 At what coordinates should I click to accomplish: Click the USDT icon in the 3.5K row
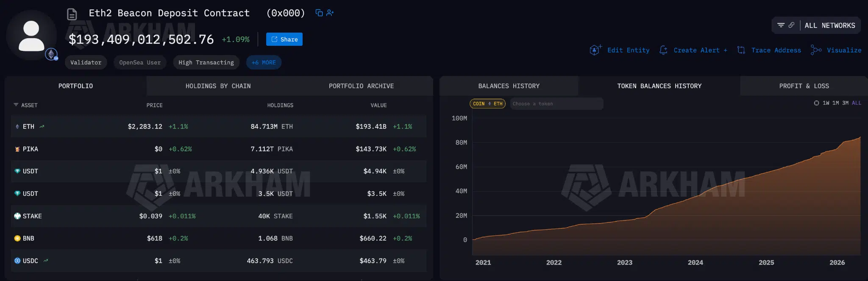[x=17, y=194]
